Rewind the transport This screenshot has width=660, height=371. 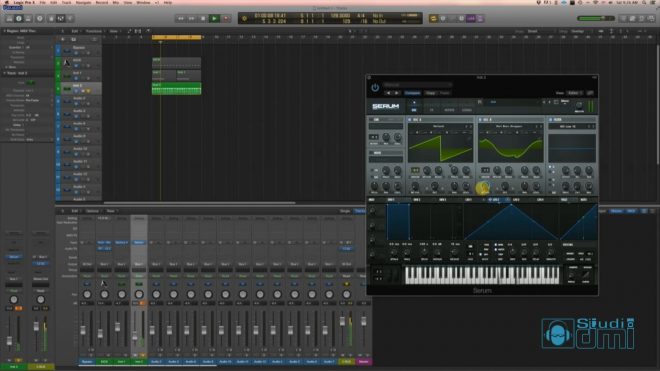point(181,19)
